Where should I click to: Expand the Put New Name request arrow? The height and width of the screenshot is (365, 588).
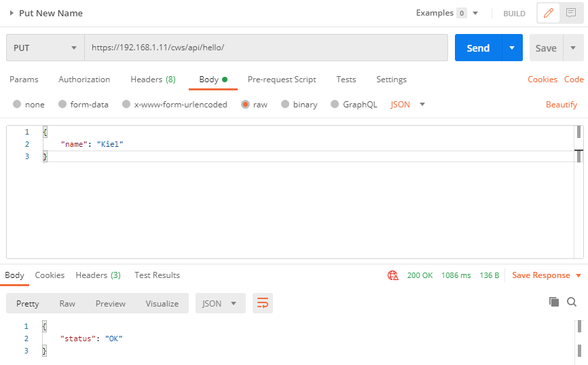12,13
